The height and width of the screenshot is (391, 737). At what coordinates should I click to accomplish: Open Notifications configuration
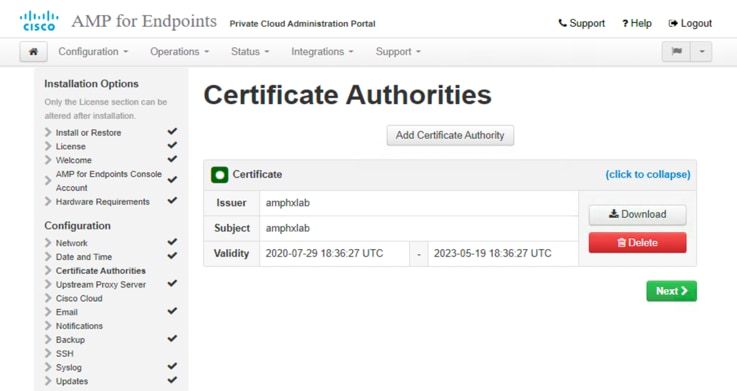[x=79, y=326]
